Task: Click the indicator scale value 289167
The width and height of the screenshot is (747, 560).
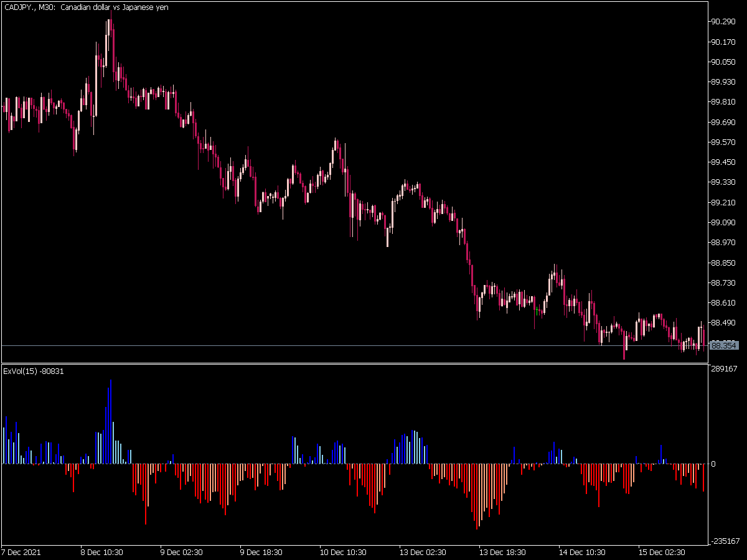Action: (725, 369)
